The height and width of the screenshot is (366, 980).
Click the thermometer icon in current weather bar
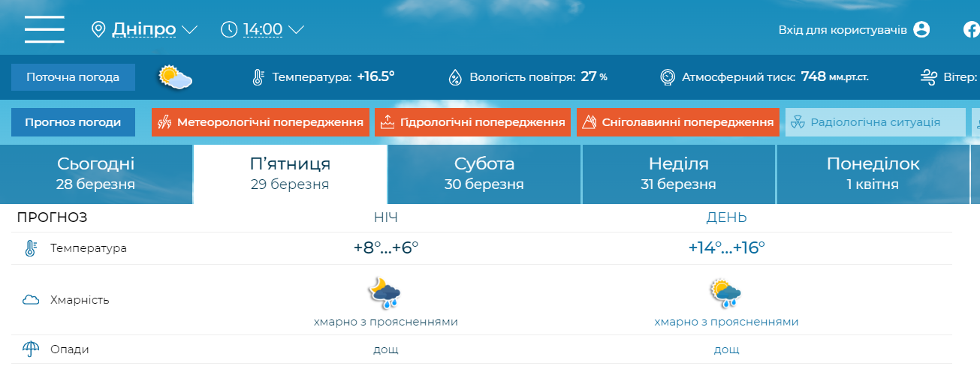(258, 76)
